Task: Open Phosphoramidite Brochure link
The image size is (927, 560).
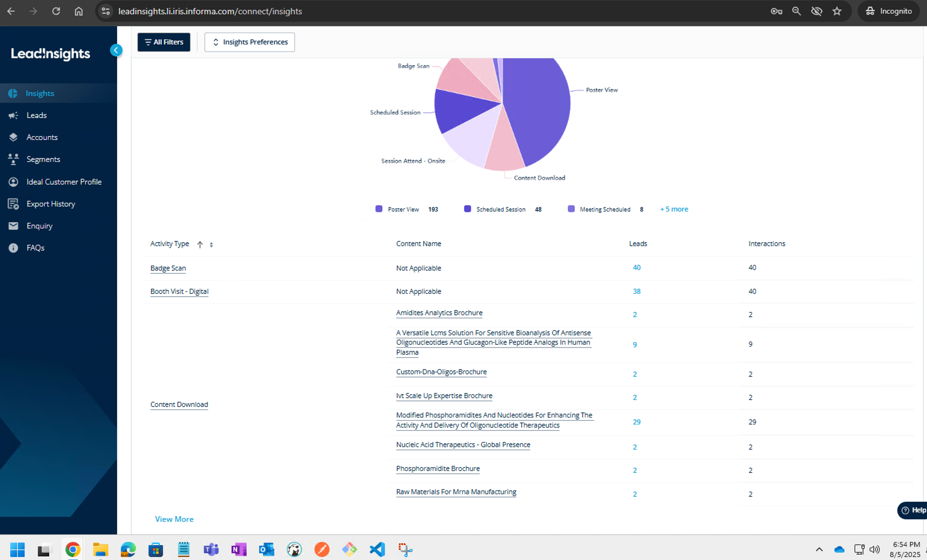Action: (438, 469)
